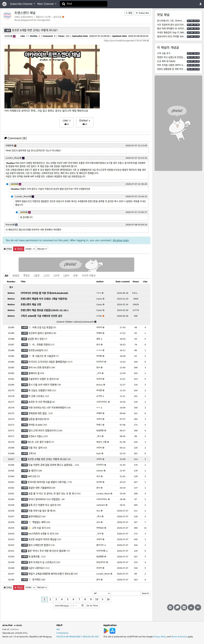Open the Google Play store icon in footer
The height and width of the screenshot is (644, 204).
[x=106, y=631]
